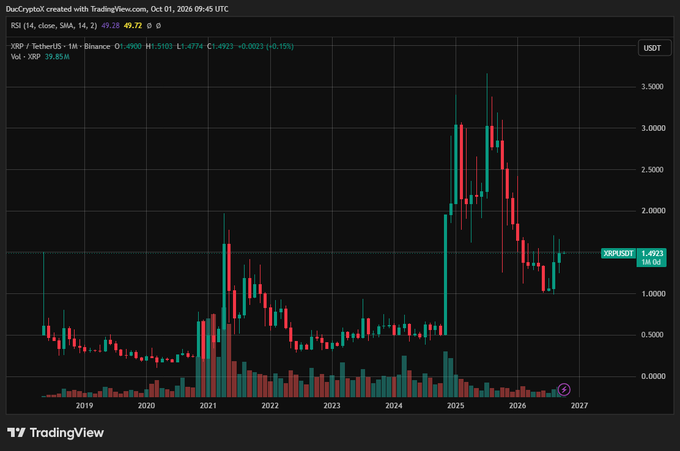Click the 2.0000 price axis label
Image resolution: width=680 pixels, height=451 pixels.
tap(653, 211)
